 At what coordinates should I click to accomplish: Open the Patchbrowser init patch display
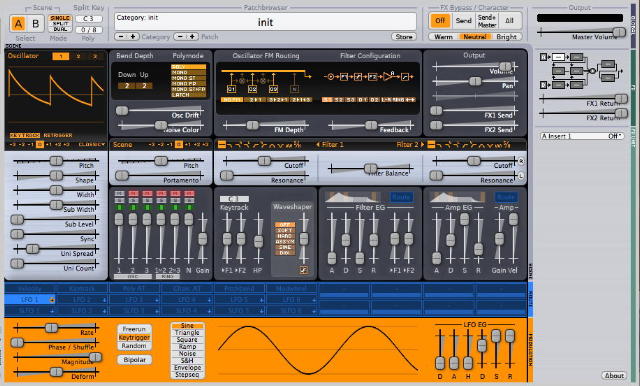tap(265, 22)
